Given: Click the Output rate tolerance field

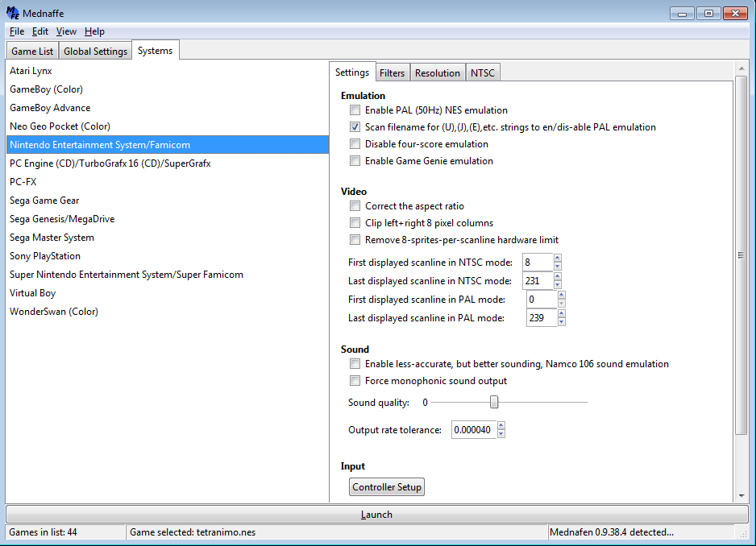Looking at the screenshot, I should pos(474,430).
